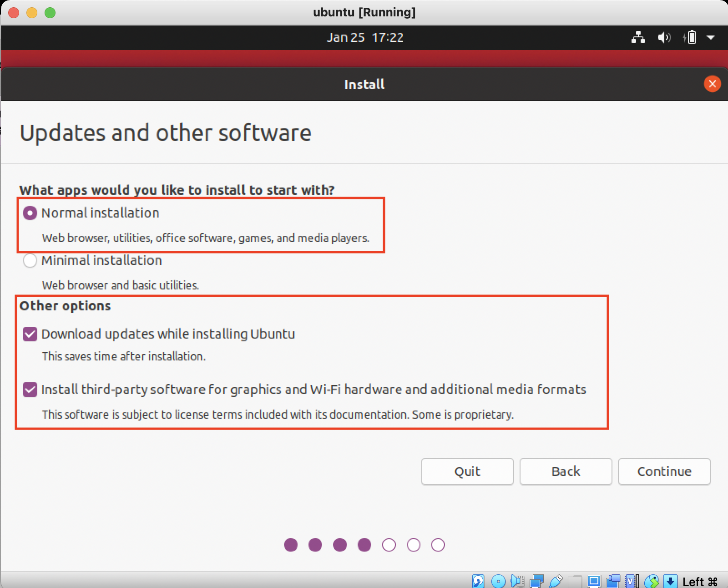Click the Back button

click(x=566, y=471)
